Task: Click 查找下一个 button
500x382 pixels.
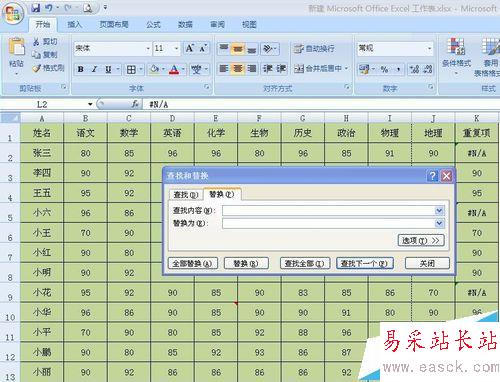Action: click(365, 263)
